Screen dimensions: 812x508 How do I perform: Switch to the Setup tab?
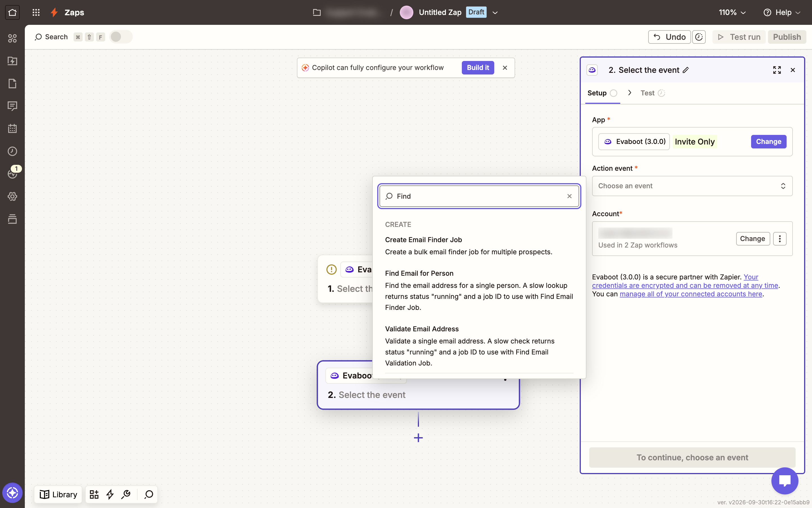[x=602, y=93]
